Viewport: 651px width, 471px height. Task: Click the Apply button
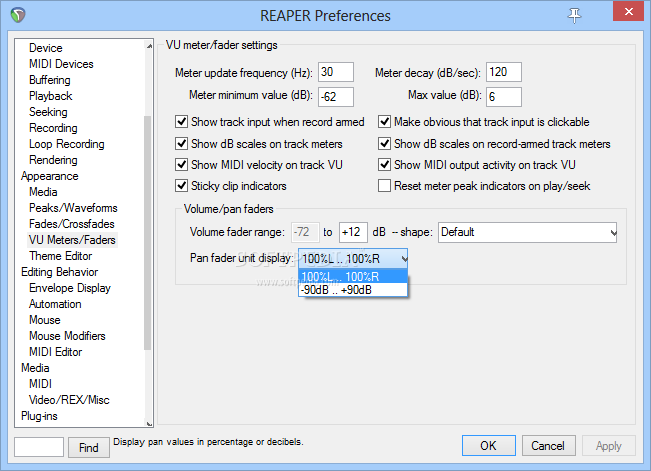609,446
